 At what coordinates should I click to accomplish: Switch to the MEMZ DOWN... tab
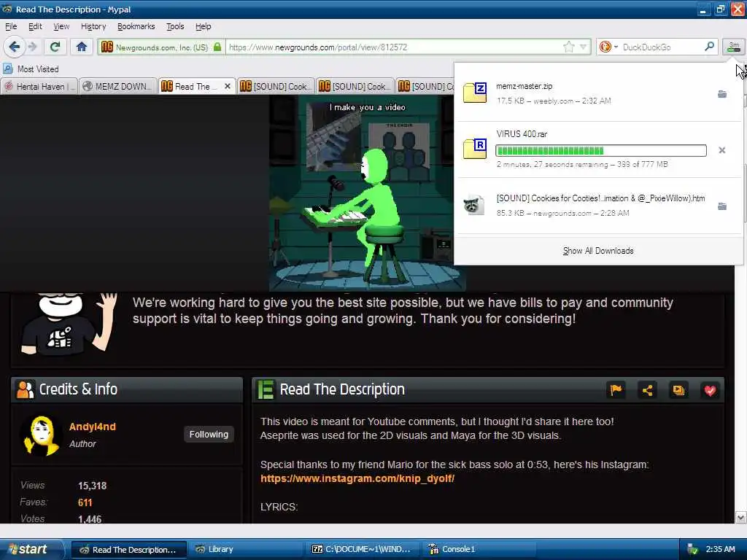(x=117, y=86)
